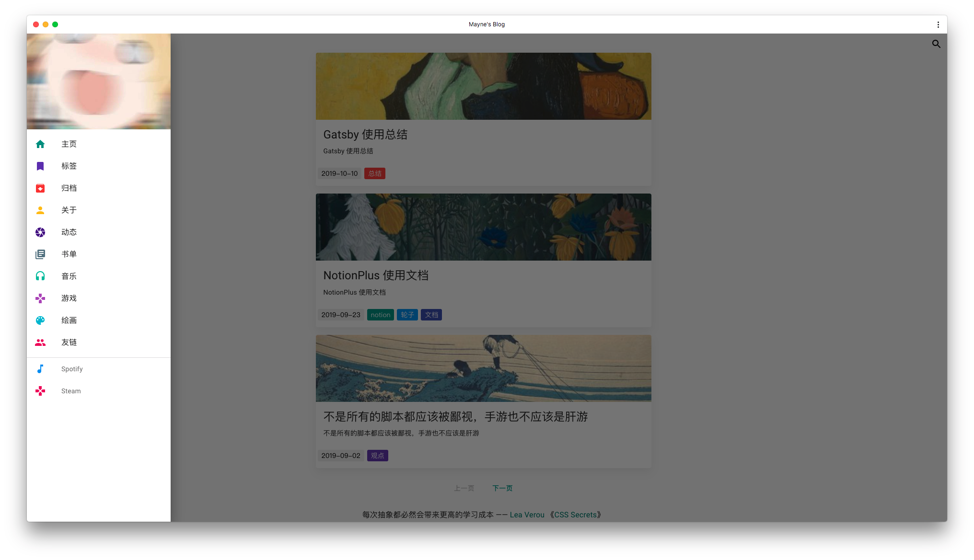Open 标签 page from sidebar
This screenshot has height=560, width=974.
[99, 166]
